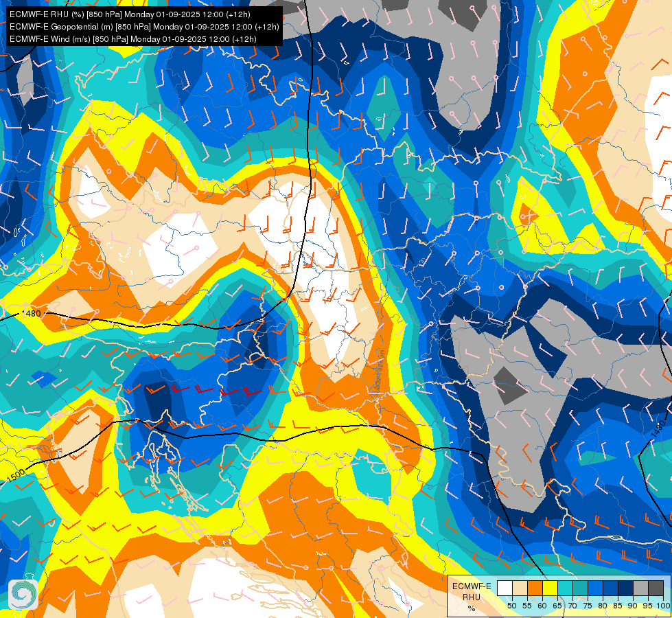This screenshot has height=618, width=672.
Task: Click the RHU legend label
Action: [x=472, y=597]
